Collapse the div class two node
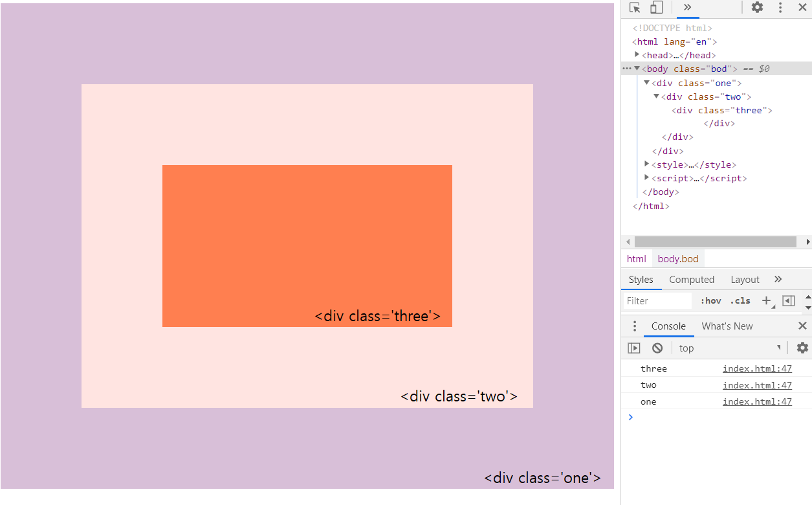 click(656, 96)
